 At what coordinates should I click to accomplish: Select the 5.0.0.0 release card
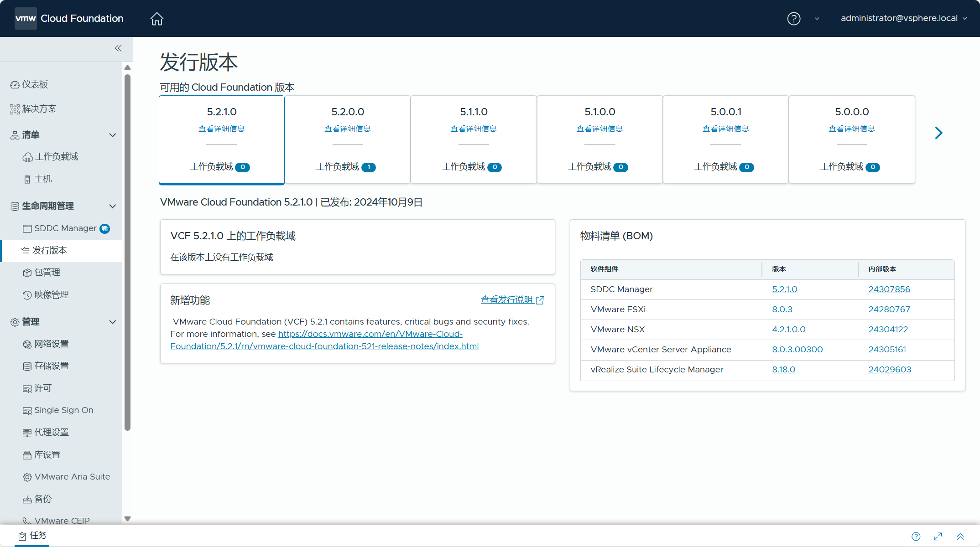(852, 139)
